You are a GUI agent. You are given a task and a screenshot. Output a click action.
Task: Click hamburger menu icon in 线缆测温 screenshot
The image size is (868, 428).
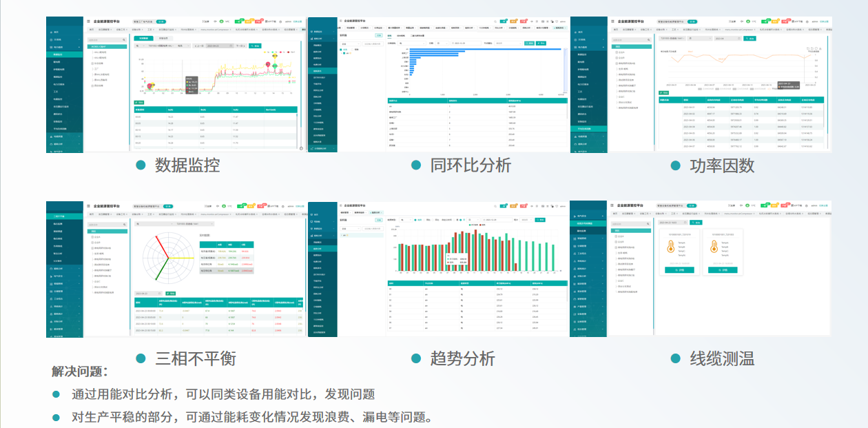click(x=612, y=205)
